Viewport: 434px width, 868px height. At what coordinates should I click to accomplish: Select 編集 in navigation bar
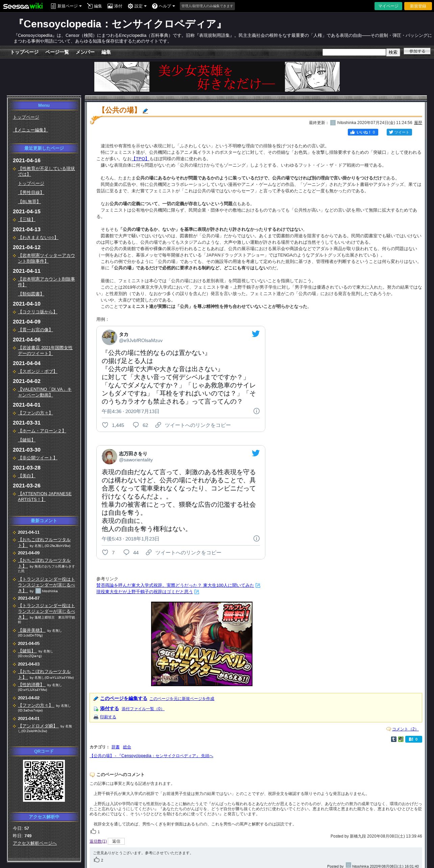coord(106,52)
